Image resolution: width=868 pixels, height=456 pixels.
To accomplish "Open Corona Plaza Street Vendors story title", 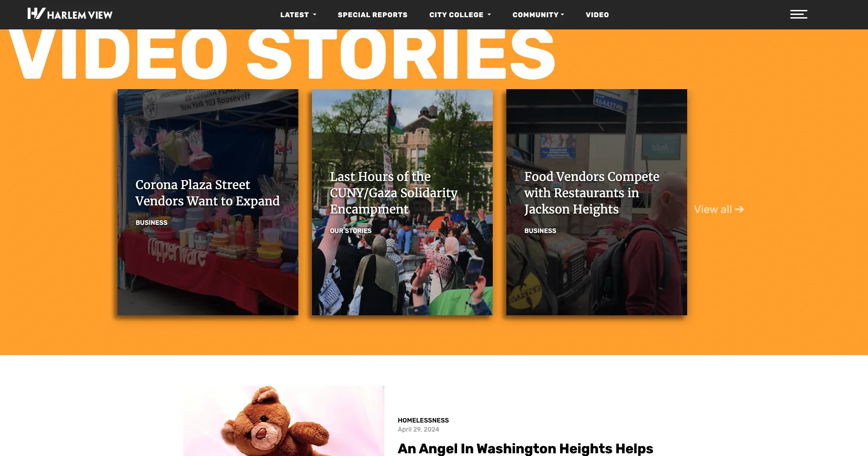I will pyautogui.click(x=208, y=193).
